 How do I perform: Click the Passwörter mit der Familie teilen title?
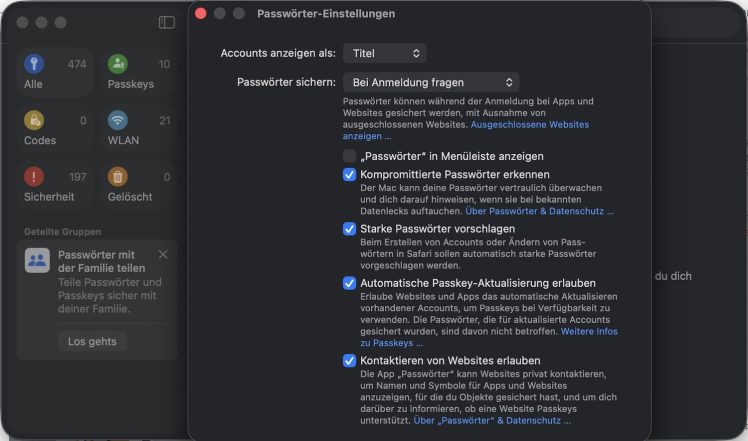coord(102,261)
